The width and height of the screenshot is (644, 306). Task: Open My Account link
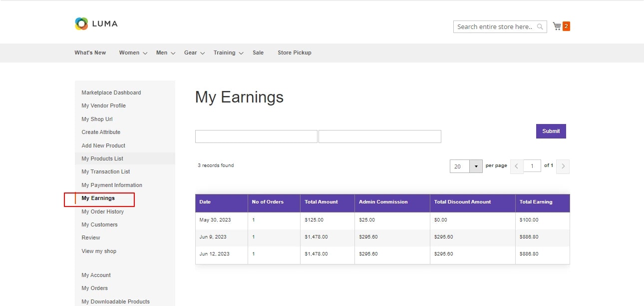click(x=96, y=275)
